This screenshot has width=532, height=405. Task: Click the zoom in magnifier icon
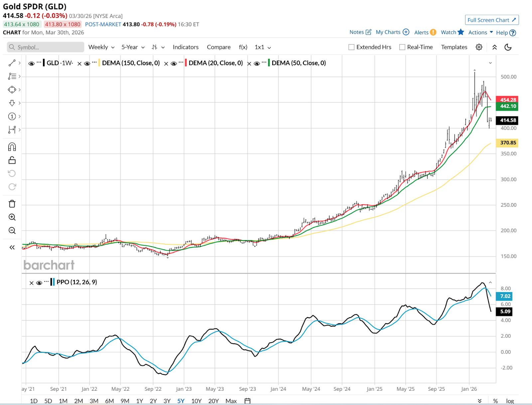pyautogui.click(x=12, y=217)
